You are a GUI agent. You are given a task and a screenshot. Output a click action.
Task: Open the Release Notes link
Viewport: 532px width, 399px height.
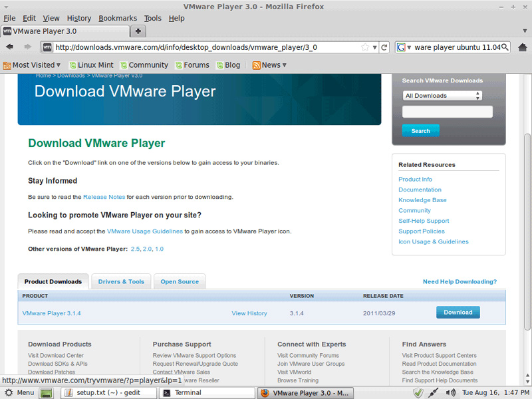tap(104, 197)
